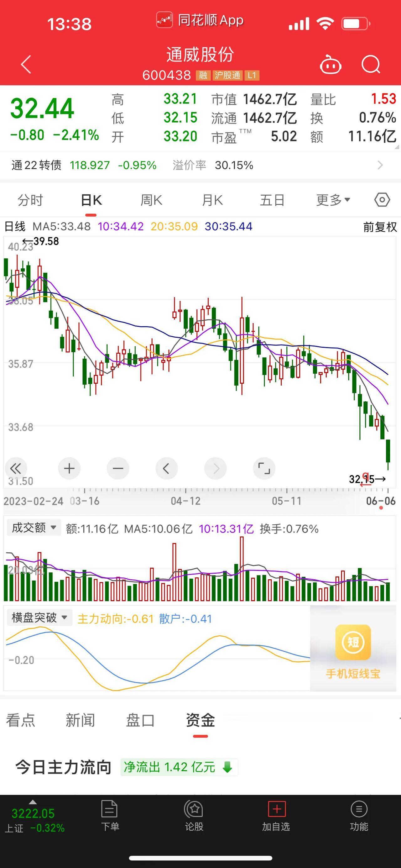Viewport: 401px width, 868px height.
Task: Tap the 净流出 1.42 亿元 label
Action: (x=169, y=767)
